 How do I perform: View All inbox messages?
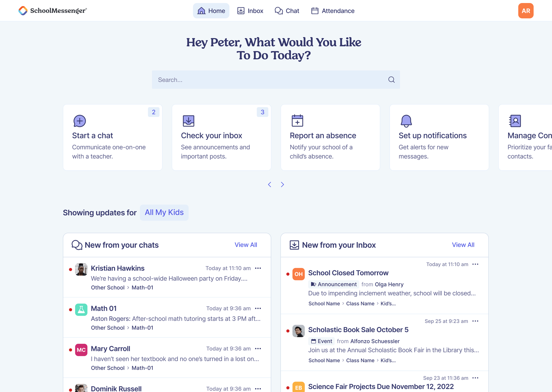[x=463, y=245]
